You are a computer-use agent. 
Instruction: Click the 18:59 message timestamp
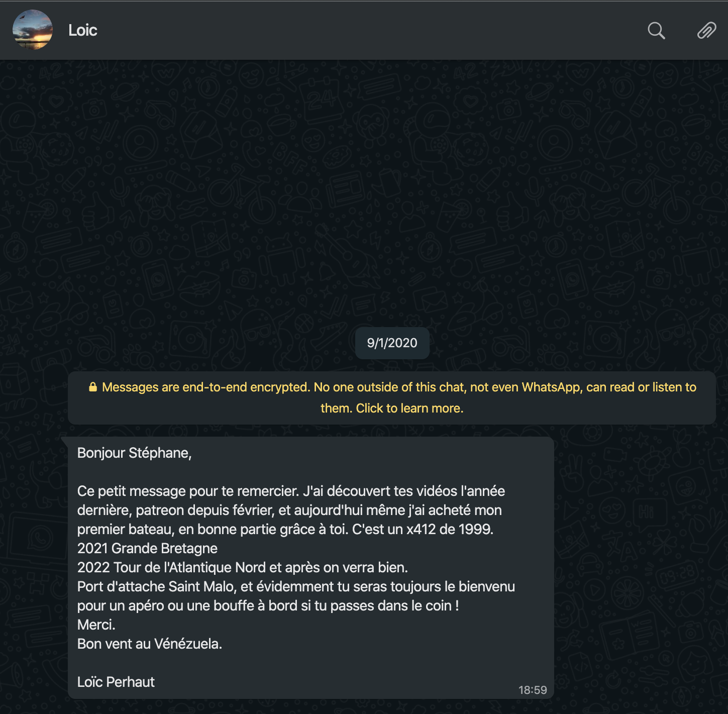[x=533, y=690]
